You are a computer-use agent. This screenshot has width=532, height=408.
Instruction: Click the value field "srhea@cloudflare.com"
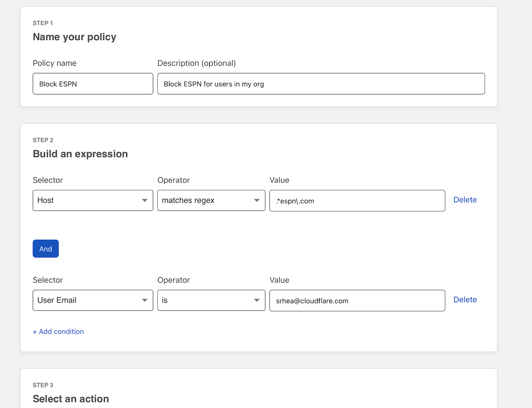(x=357, y=300)
